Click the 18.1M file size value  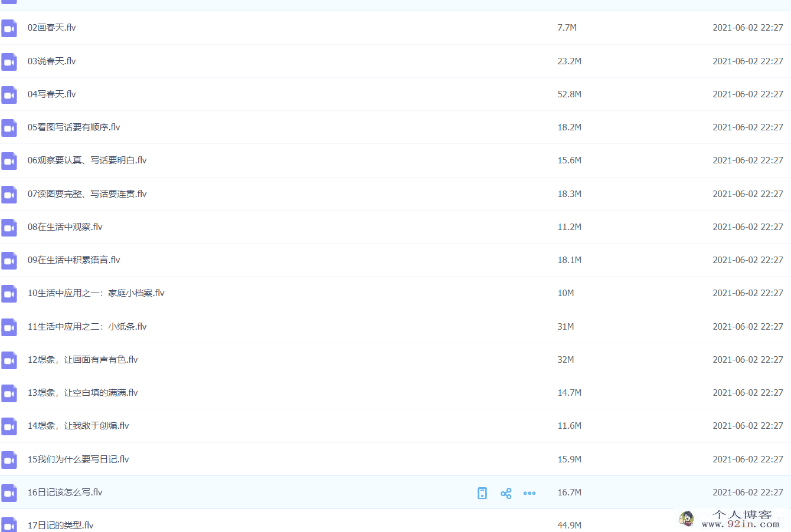pos(570,260)
